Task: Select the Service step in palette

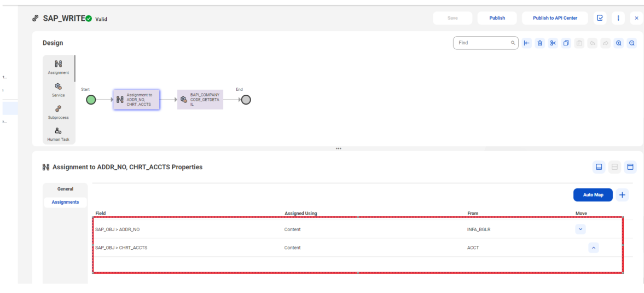Action: tap(59, 90)
